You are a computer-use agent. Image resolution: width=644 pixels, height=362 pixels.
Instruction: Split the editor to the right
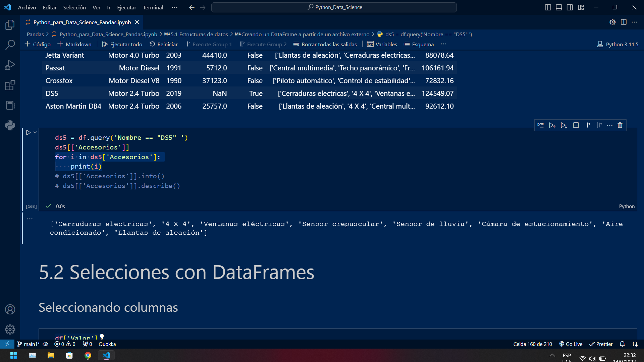624,22
